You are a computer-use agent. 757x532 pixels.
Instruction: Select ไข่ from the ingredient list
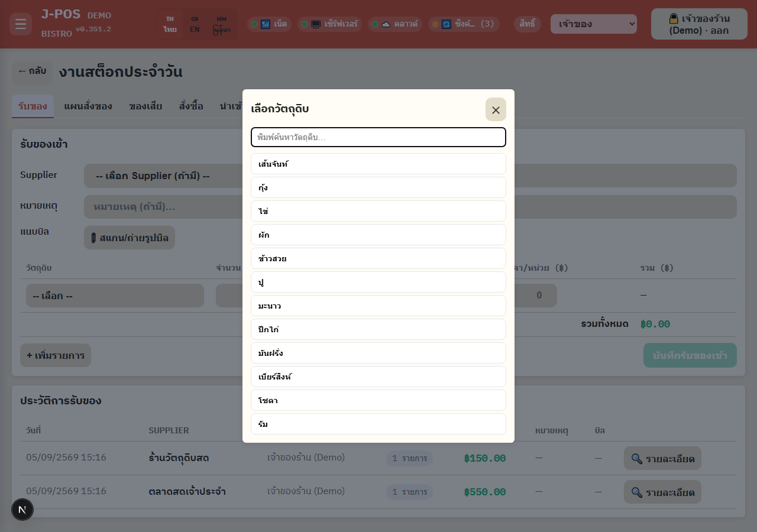coord(378,211)
